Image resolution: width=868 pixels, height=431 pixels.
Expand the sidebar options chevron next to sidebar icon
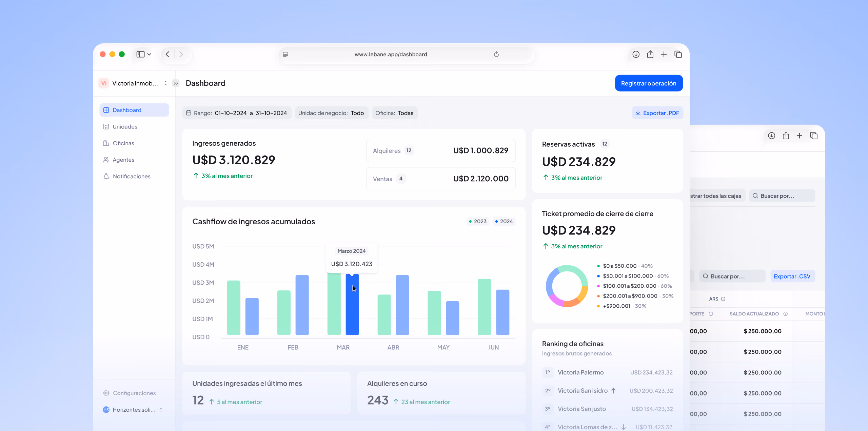149,54
